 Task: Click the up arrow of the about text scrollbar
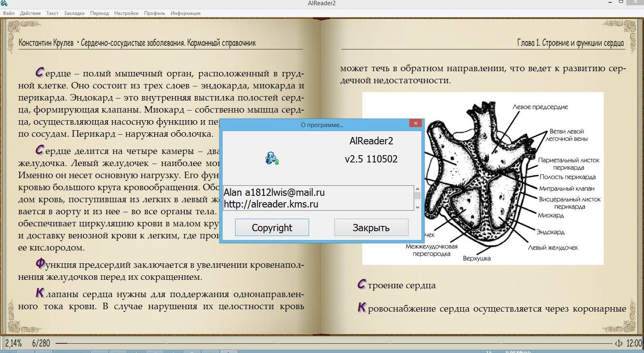click(417, 189)
